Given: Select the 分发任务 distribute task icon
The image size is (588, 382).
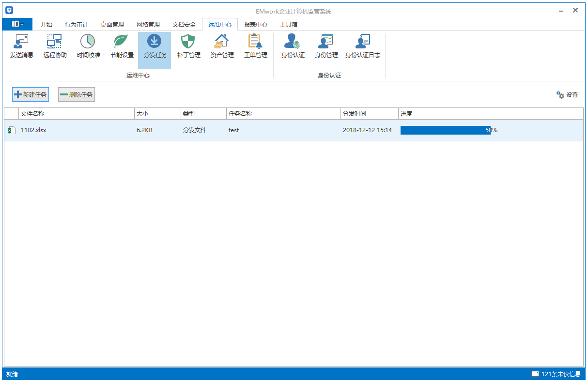Looking at the screenshot, I should [x=155, y=46].
